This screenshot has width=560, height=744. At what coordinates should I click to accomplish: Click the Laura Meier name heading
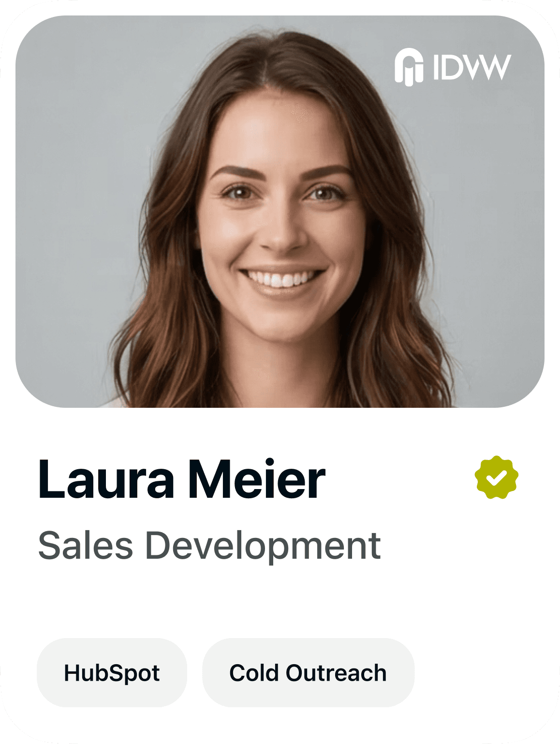coord(182,479)
